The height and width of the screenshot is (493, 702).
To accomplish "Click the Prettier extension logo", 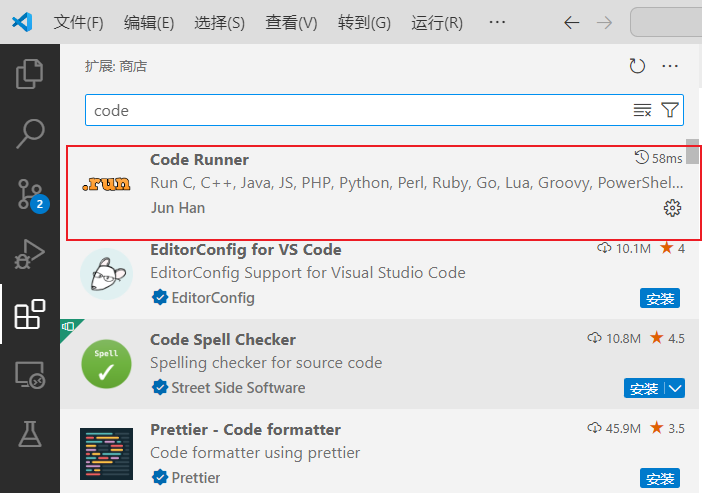I will point(106,454).
